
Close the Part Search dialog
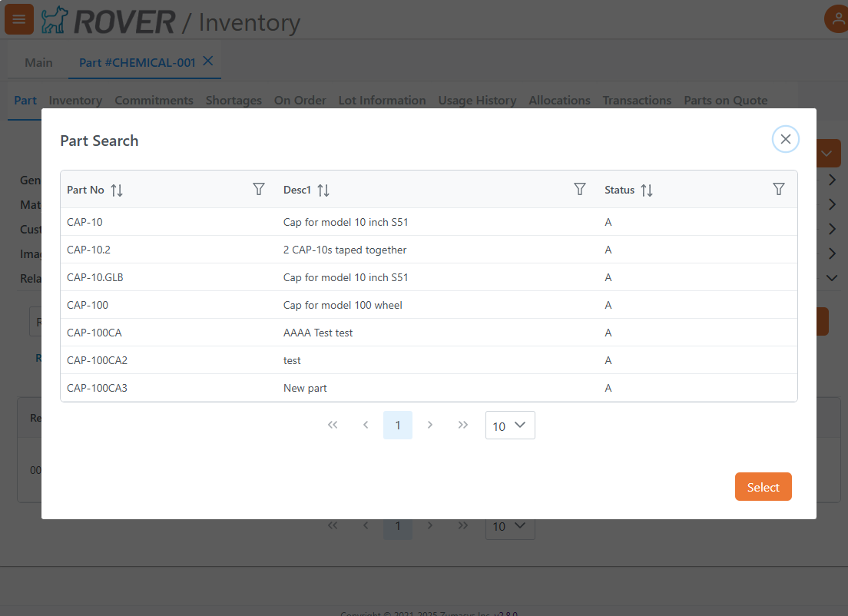tap(785, 140)
